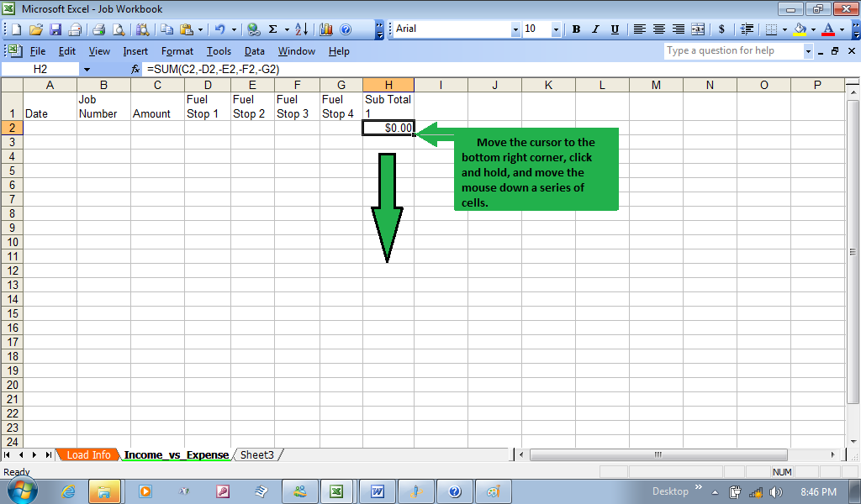Expand the Name Box dropdown arrow
Image resolution: width=861 pixels, height=504 pixels.
(x=86, y=69)
